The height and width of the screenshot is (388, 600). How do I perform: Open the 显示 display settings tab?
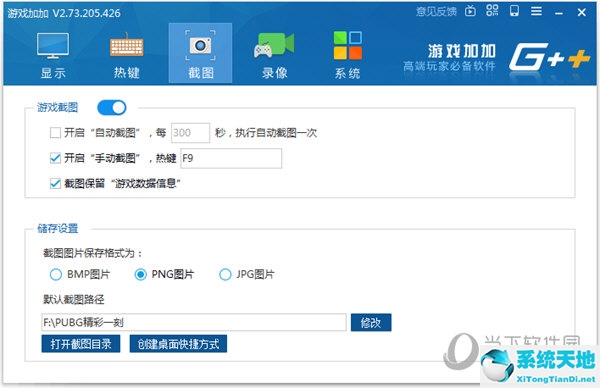53,55
